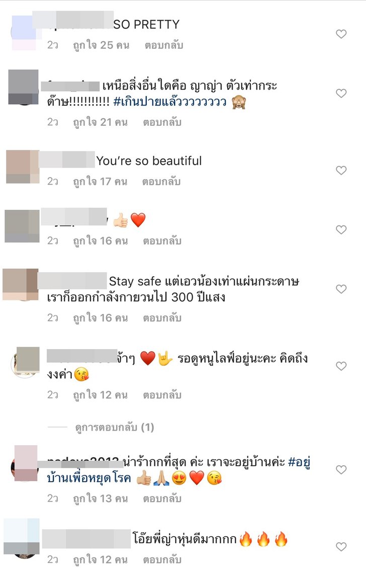
Task: Open the #อยู่บ้านเพื่อหยุดโรค hashtag link
Action: click(178, 470)
